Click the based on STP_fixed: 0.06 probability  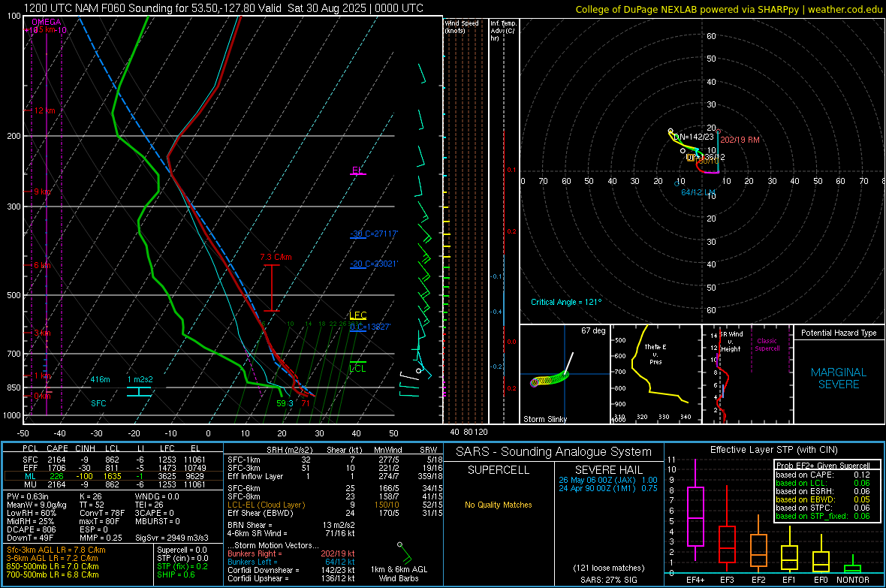(x=823, y=516)
